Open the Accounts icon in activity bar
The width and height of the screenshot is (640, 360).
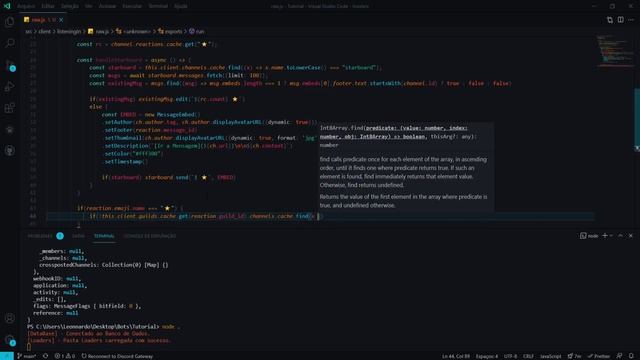[9, 318]
